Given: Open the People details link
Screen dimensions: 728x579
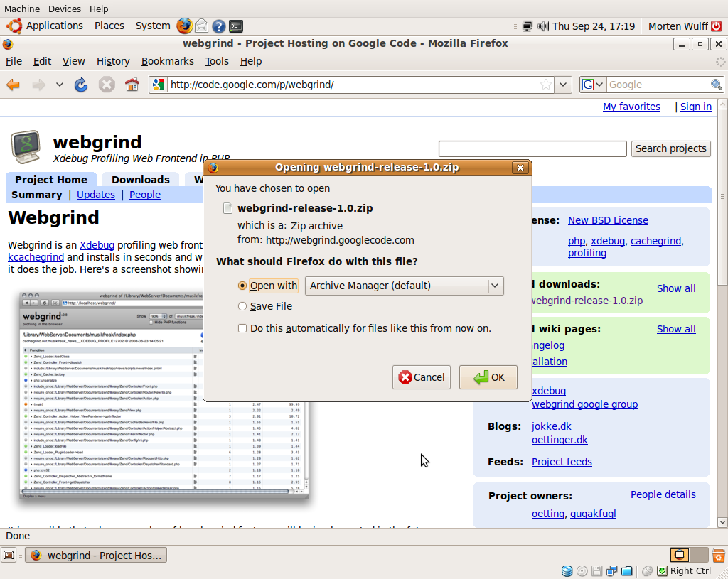Looking at the screenshot, I should pos(663,494).
